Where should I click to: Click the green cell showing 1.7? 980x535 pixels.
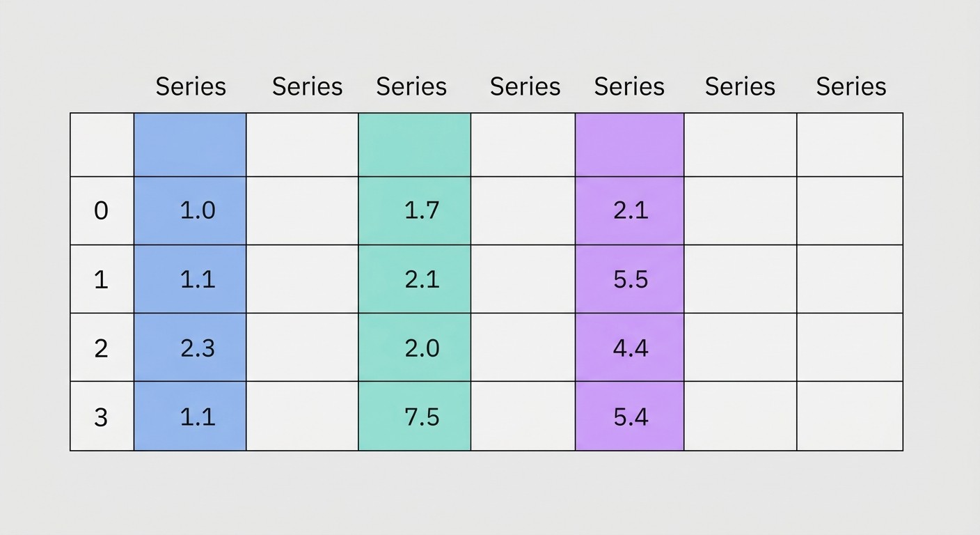(x=415, y=210)
